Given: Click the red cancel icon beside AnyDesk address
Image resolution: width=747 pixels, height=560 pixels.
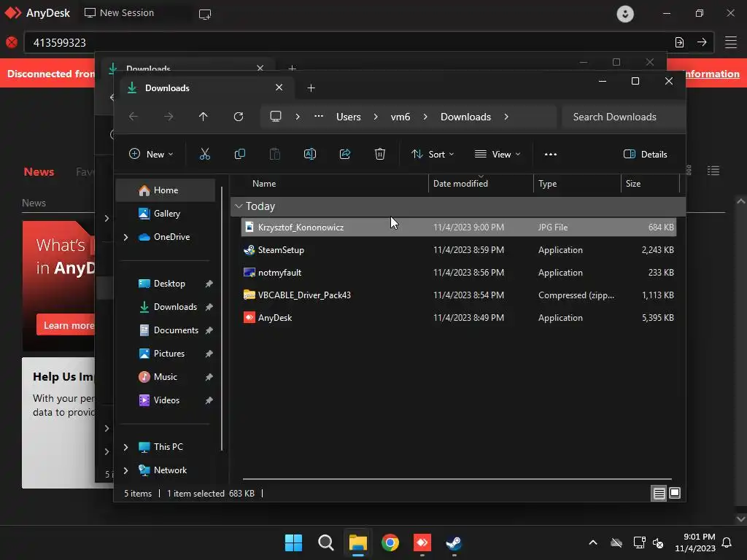Looking at the screenshot, I should point(12,42).
